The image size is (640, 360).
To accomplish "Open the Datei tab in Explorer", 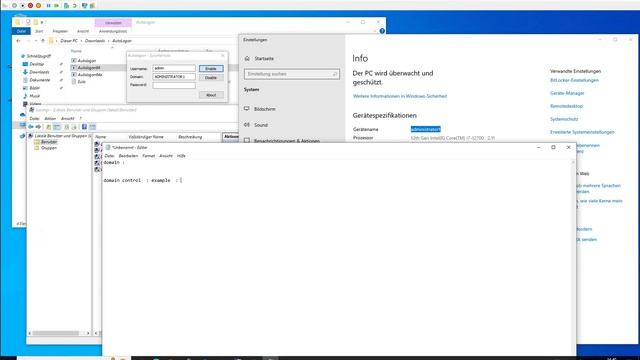I will [21, 31].
